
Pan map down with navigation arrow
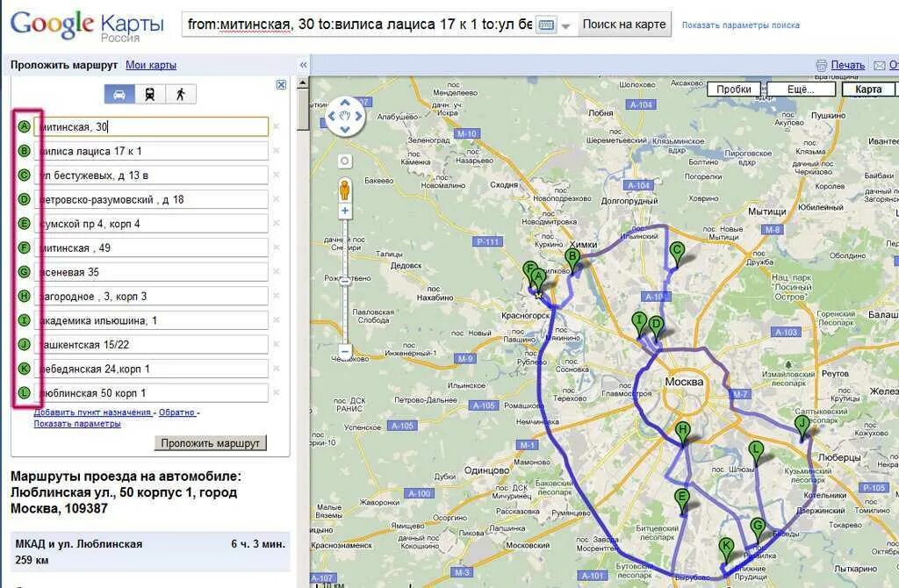tap(344, 129)
